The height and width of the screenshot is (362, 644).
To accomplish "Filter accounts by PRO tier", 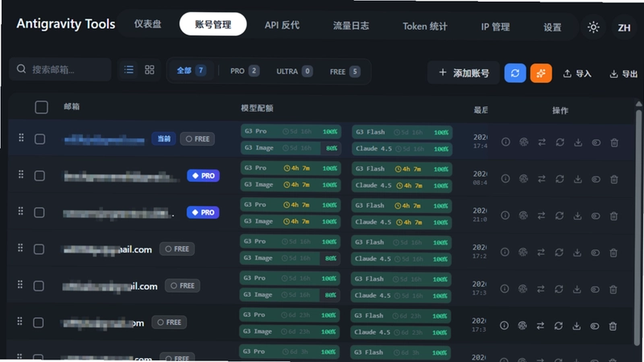I will pos(245,71).
